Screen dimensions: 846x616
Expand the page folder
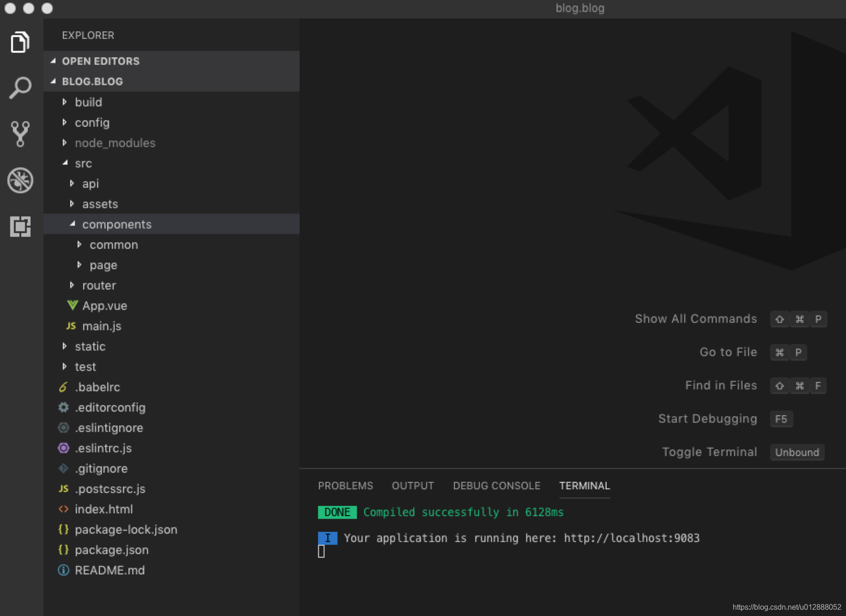tap(172, 265)
